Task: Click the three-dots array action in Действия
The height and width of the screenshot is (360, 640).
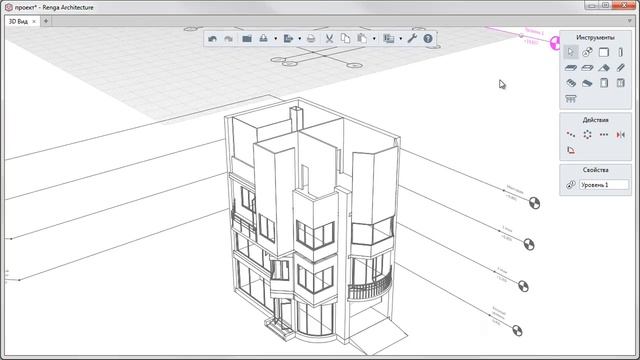Action: pos(604,134)
